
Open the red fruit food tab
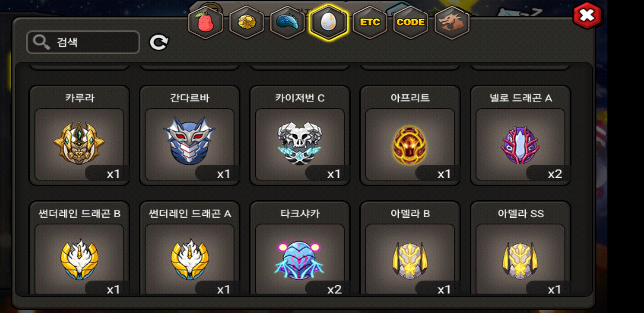tap(205, 23)
